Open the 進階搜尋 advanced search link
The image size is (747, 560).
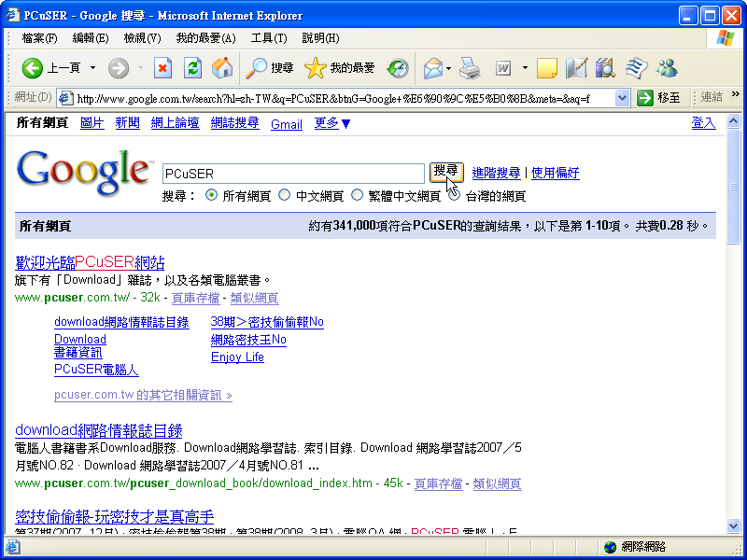point(496,173)
